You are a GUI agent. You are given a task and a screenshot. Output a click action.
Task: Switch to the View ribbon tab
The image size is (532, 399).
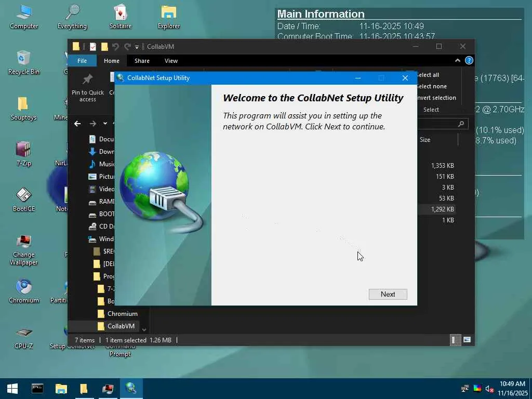pos(171,61)
